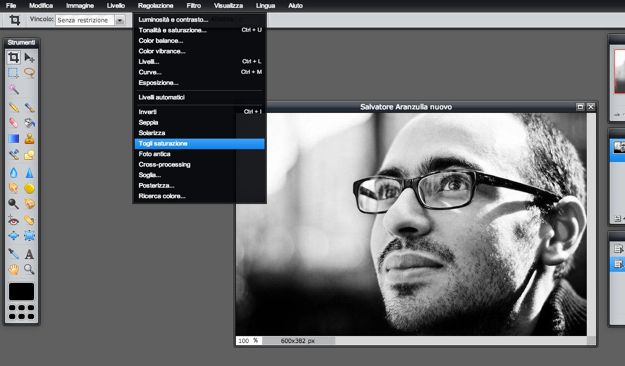Image resolution: width=625 pixels, height=366 pixels.
Task: Select the Pencil tool
Action: (x=13, y=107)
